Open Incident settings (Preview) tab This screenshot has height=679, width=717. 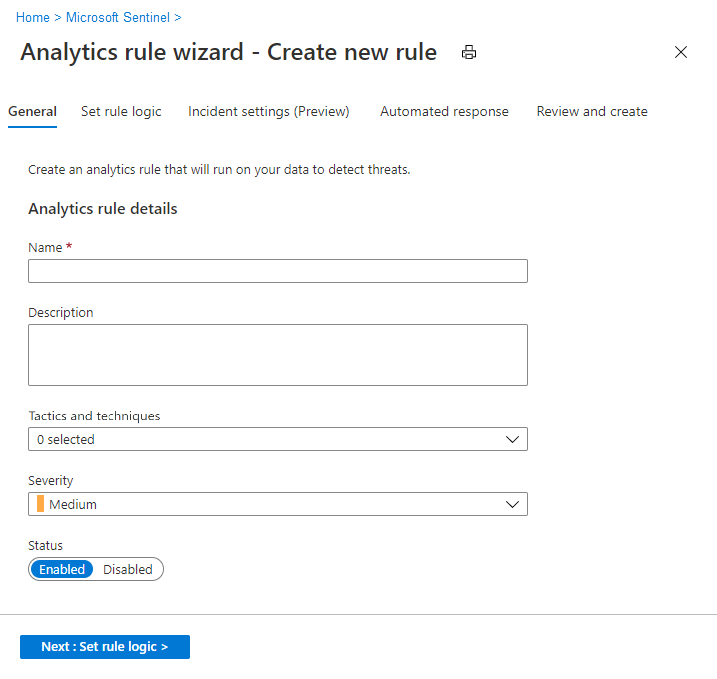tap(269, 112)
